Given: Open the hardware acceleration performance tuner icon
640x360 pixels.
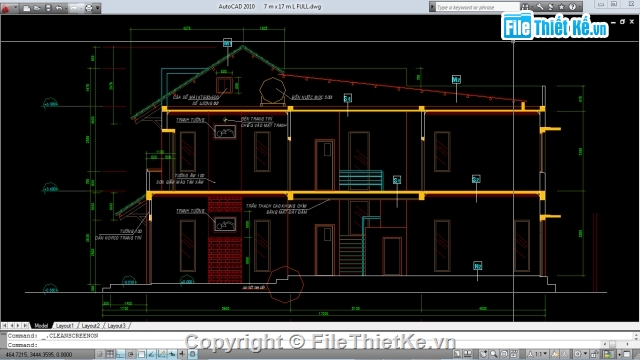Looking at the screenshot, I should coord(608,354).
